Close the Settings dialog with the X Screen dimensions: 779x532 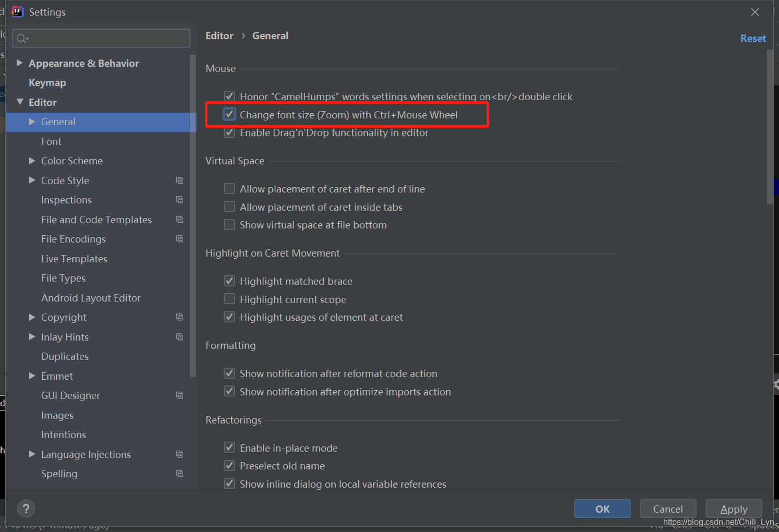[755, 12]
